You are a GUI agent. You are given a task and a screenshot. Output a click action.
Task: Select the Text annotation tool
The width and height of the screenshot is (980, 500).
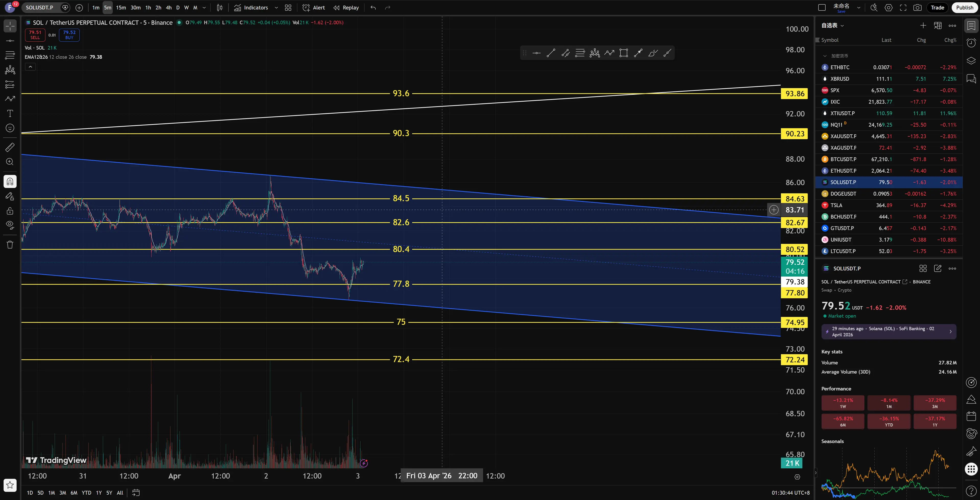pyautogui.click(x=10, y=113)
